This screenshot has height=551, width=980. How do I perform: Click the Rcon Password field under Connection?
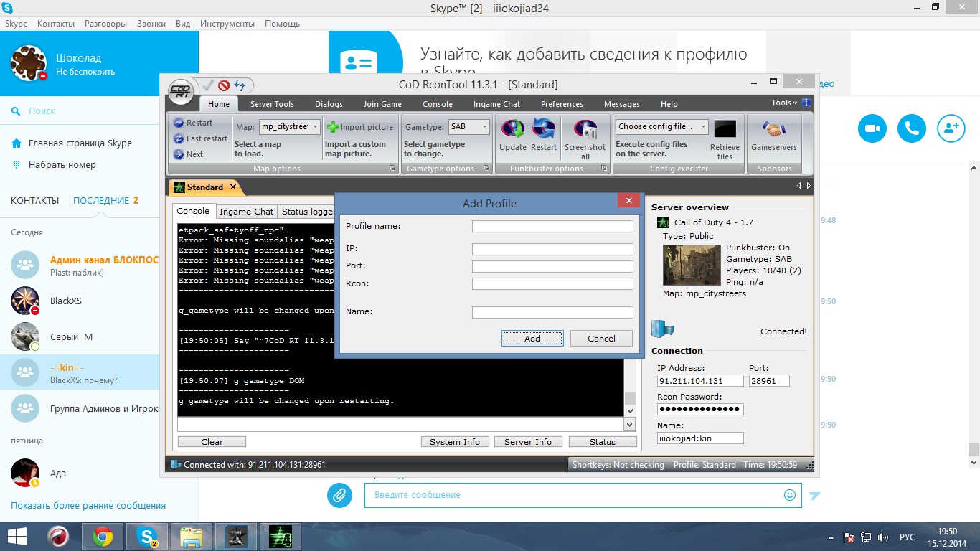pyautogui.click(x=700, y=409)
